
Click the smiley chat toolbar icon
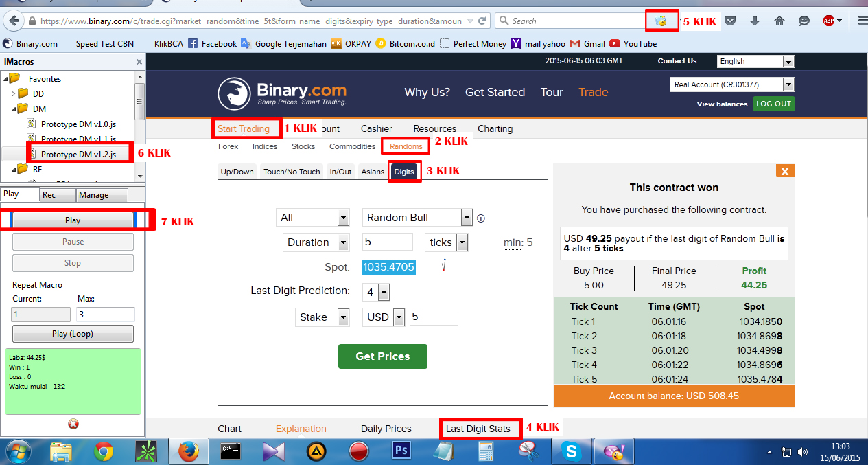click(804, 21)
